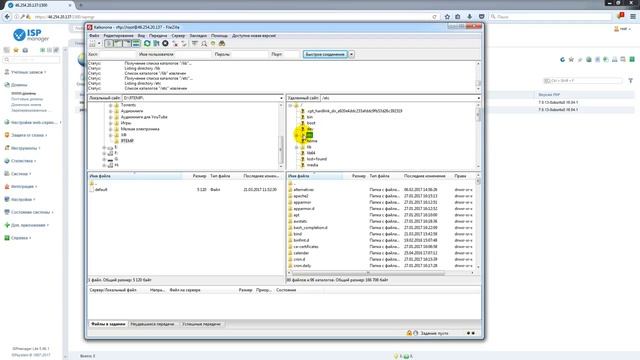Sort remote list by Последнее изменение column
This screenshot has width=640, height=360.
[424, 176]
